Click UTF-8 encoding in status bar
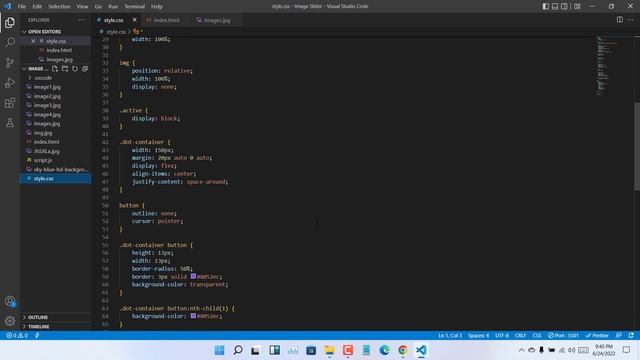 [502, 336]
